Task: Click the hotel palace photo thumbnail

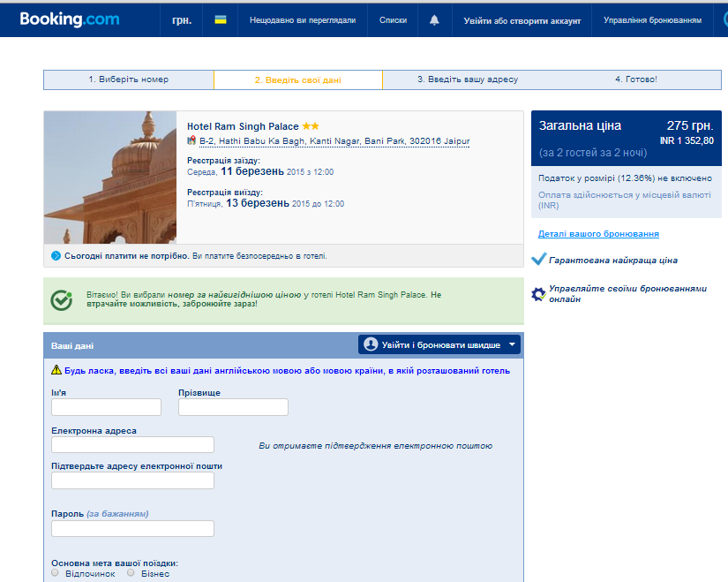Action: point(110,178)
